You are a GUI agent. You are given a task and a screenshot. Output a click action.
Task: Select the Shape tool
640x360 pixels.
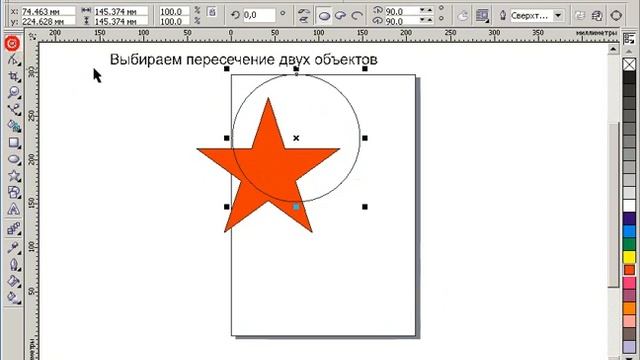(13, 60)
